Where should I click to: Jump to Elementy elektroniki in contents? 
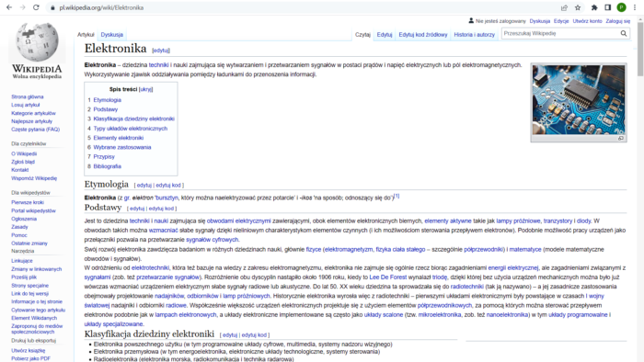(119, 138)
